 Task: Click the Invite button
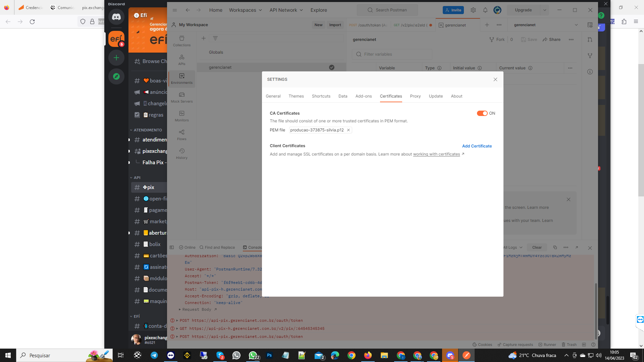click(453, 10)
